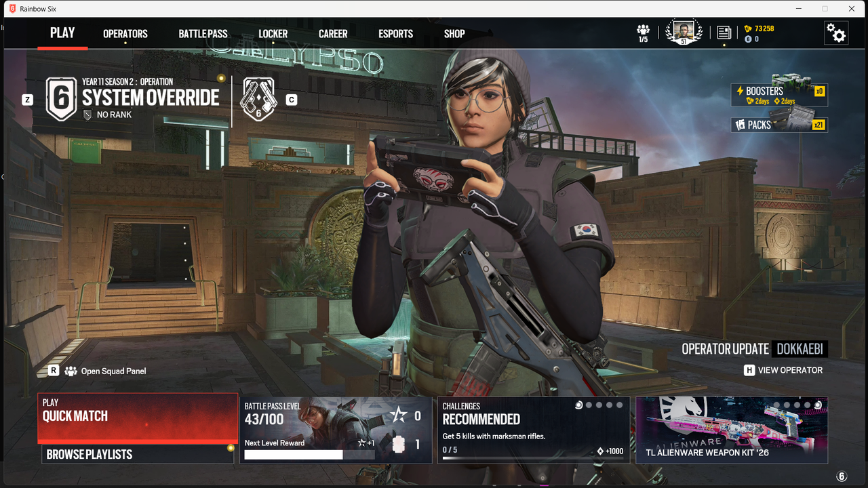Open the Battle Pass Level 43/100 card
The width and height of the screenshot is (868, 488).
336,430
